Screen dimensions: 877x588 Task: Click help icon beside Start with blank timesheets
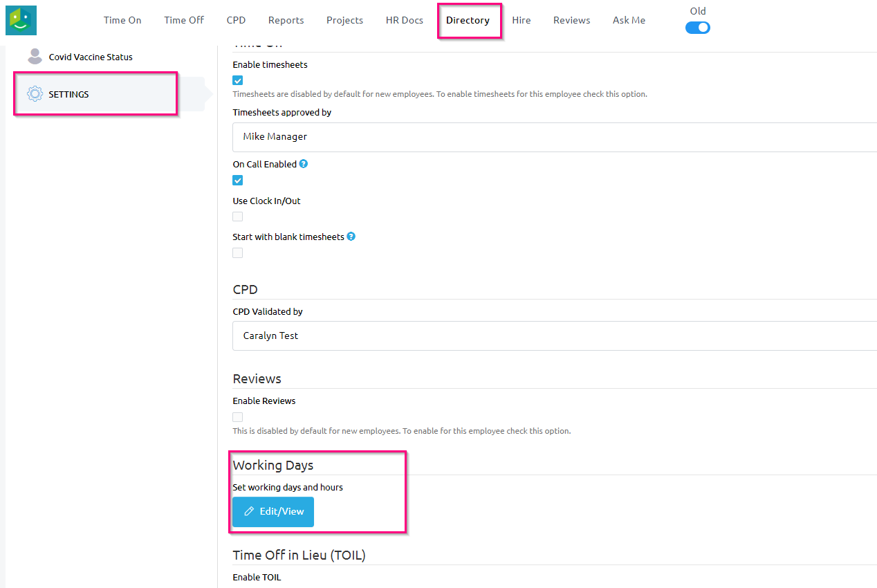pos(351,237)
